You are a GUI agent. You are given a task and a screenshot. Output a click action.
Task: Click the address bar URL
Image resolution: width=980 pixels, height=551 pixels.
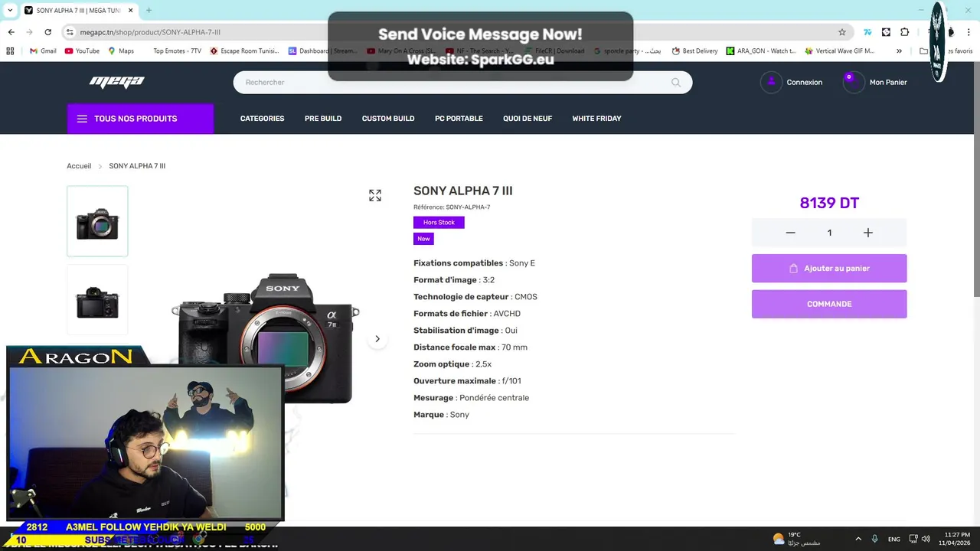150,32
